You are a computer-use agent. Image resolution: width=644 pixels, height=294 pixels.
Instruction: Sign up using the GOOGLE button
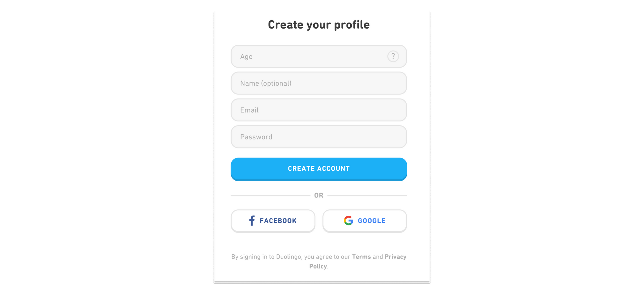pos(364,221)
